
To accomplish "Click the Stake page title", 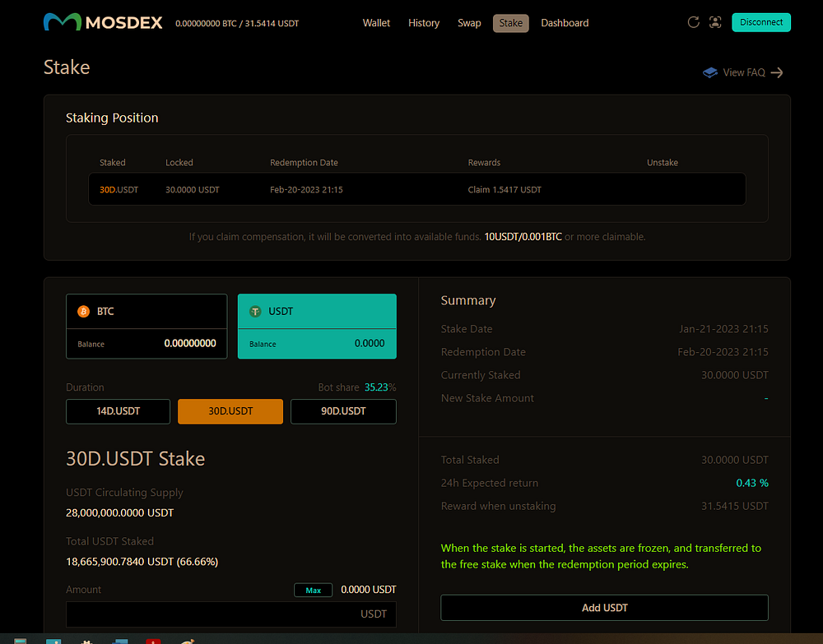I will [67, 67].
